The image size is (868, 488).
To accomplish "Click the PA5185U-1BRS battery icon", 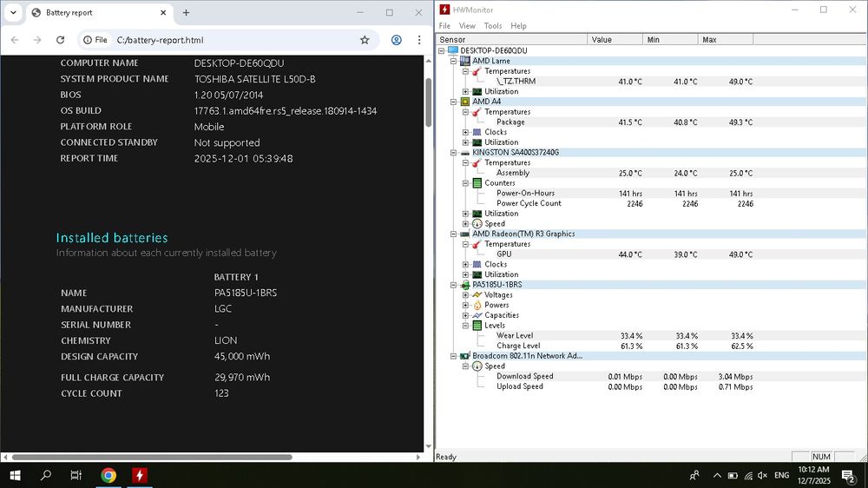I will click(x=465, y=285).
